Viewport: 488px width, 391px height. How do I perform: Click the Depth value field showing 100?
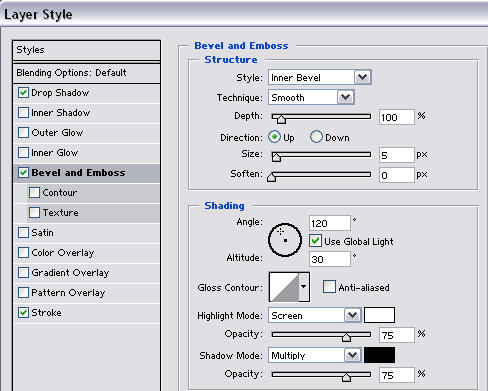(x=397, y=117)
